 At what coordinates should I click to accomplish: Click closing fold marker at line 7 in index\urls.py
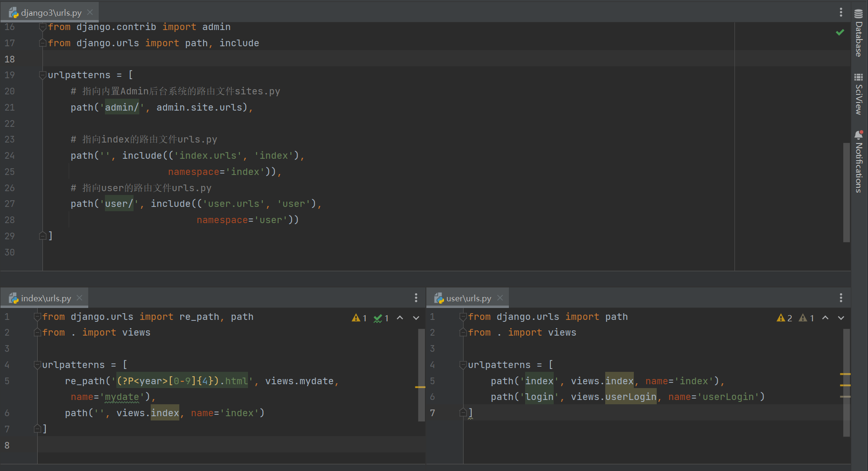(37, 429)
